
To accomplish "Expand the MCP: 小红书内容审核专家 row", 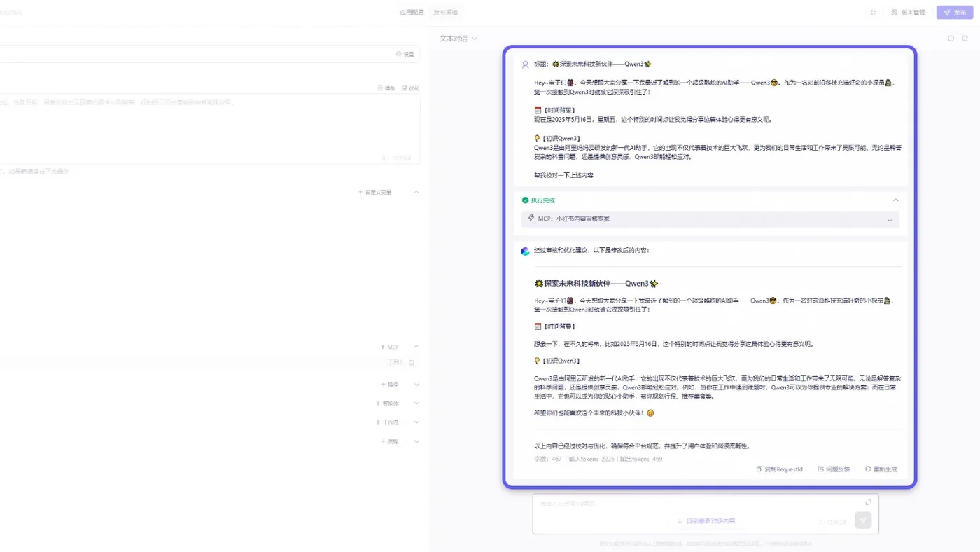I will click(x=710, y=219).
